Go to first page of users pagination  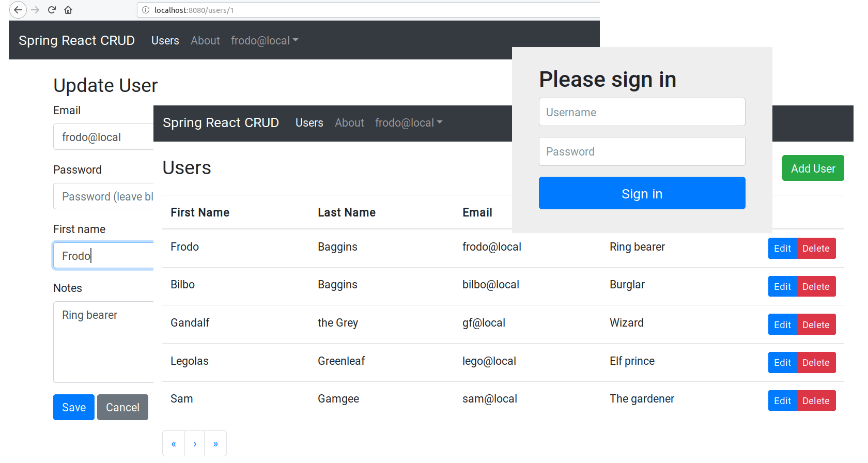(174, 444)
